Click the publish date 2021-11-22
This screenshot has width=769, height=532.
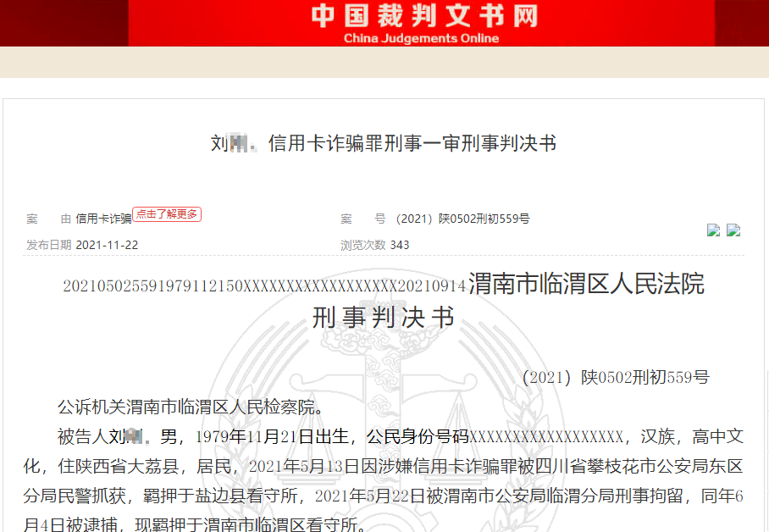pyautogui.click(x=107, y=245)
